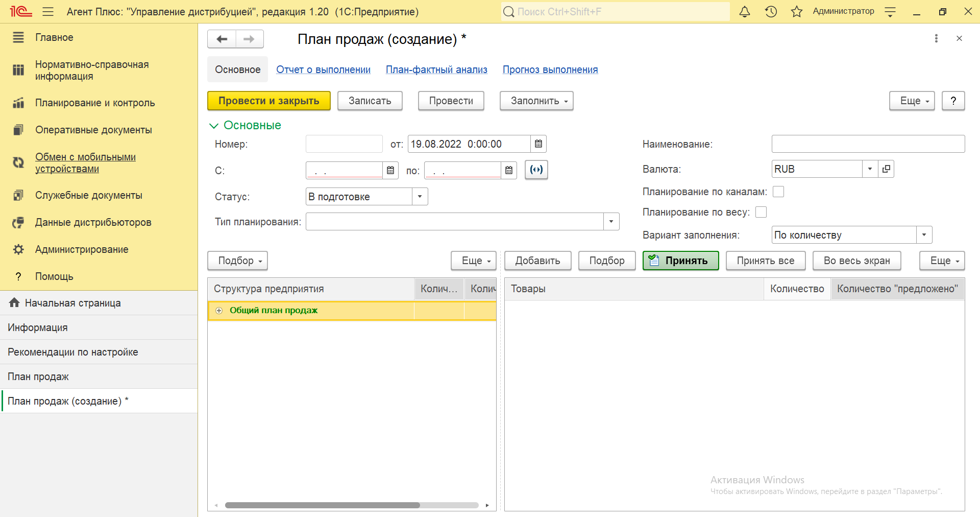Expand the Общий план продаж tree row
The image size is (980, 517).
219,311
